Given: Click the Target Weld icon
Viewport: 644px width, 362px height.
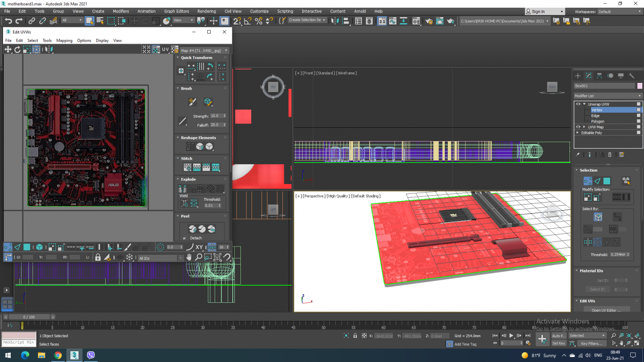Looking at the screenshot, I should tap(185, 203).
